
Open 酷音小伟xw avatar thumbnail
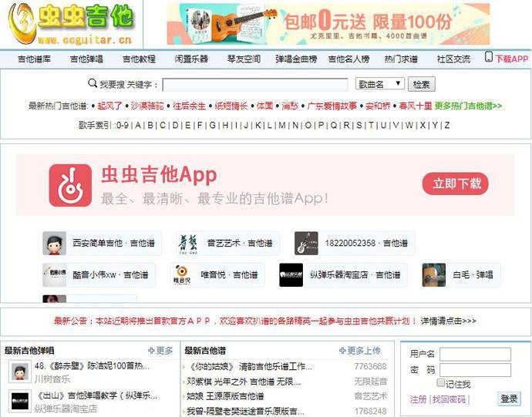[x=54, y=275]
